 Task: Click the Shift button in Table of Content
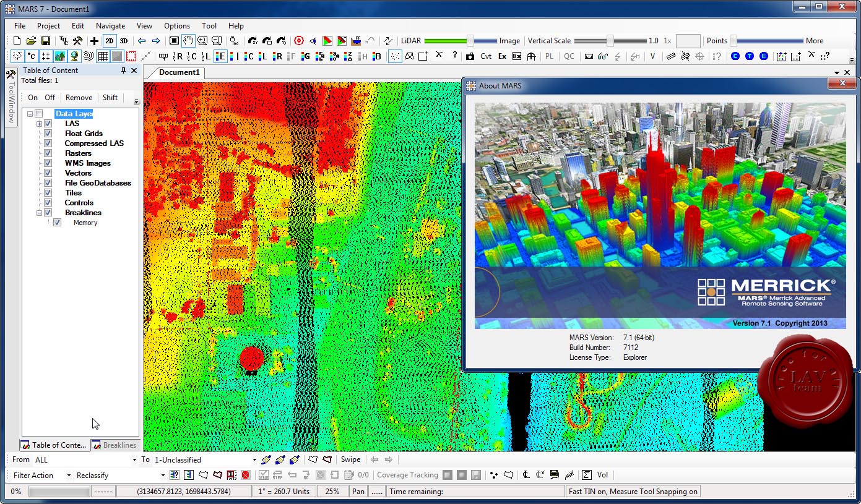click(110, 98)
